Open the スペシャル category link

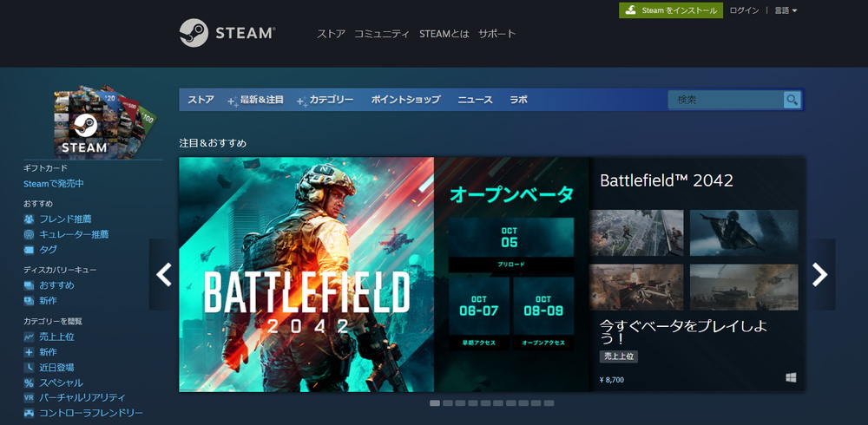61,383
